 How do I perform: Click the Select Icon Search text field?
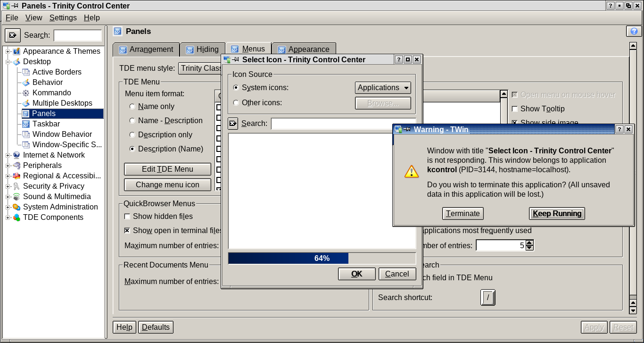[x=343, y=124]
